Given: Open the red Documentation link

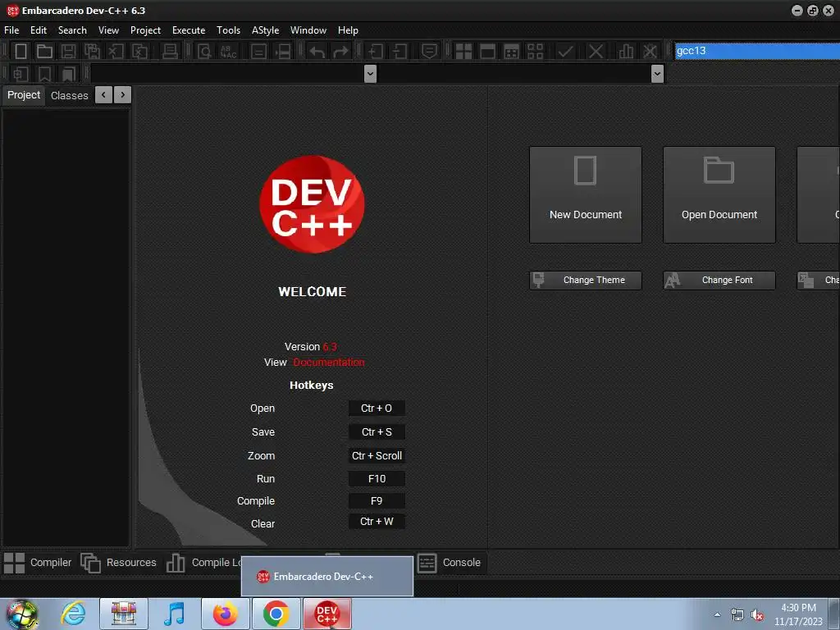Looking at the screenshot, I should [x=328, y=362].
